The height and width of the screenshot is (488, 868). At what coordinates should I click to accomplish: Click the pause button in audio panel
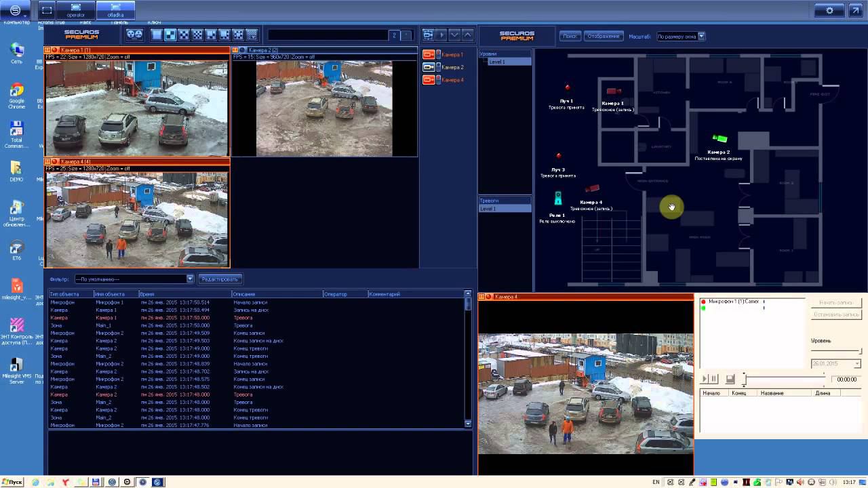tap(713, 379)
